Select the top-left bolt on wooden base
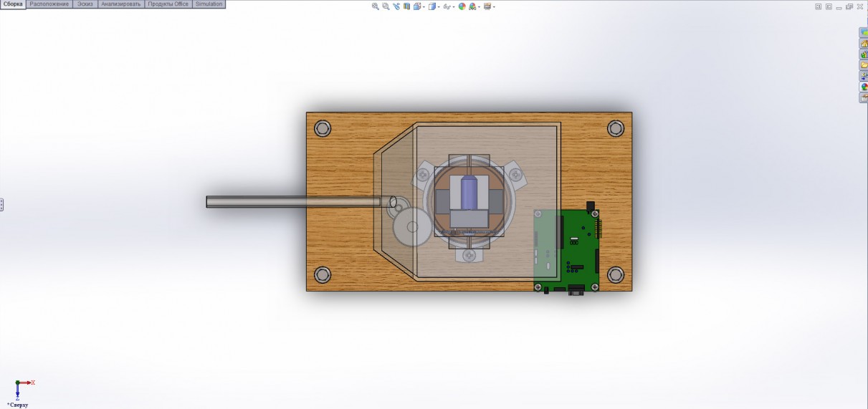 pyautogui.click(x=323, y=129)
